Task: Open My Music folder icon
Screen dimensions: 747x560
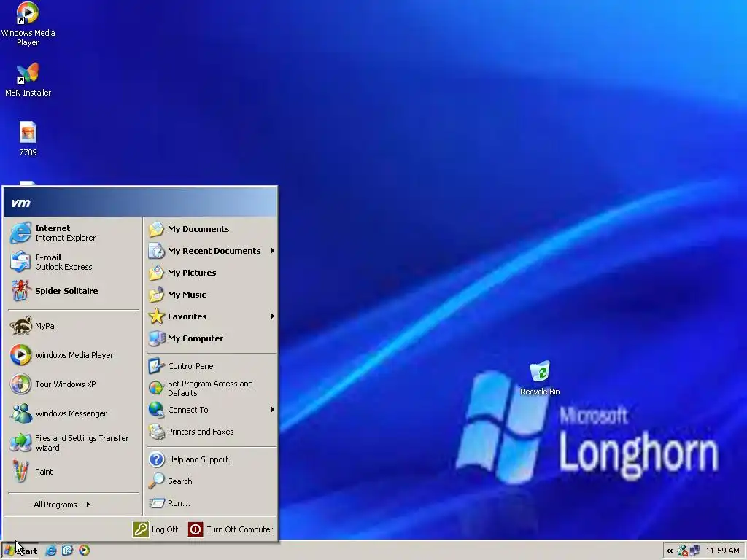Action: pyautogui.click(x=156, y=295)
